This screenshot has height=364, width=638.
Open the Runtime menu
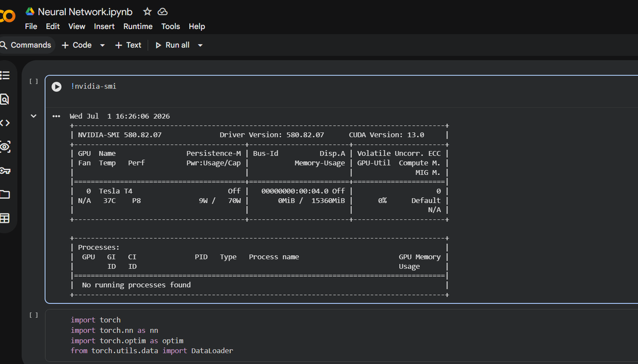tap(138, 27)
